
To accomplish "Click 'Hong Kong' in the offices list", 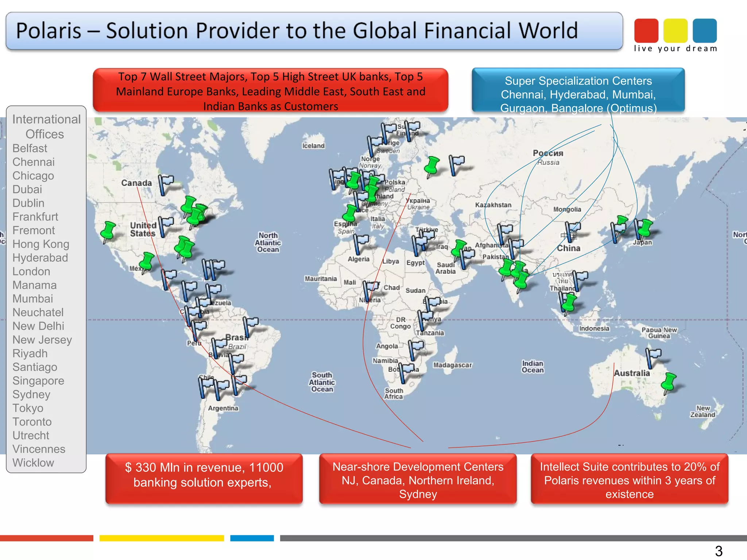I will point(41,244).
